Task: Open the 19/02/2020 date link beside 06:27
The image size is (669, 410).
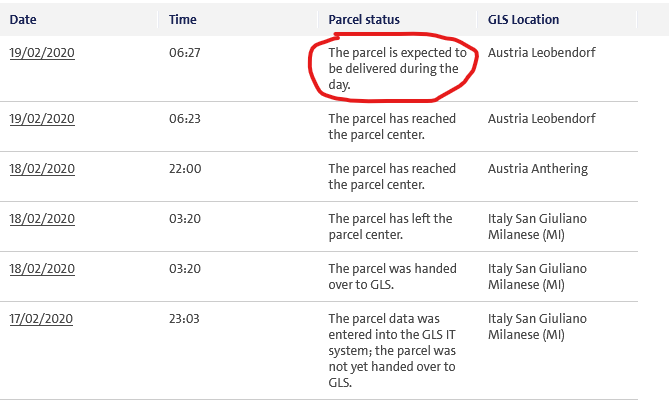Action: pos(42,53)
